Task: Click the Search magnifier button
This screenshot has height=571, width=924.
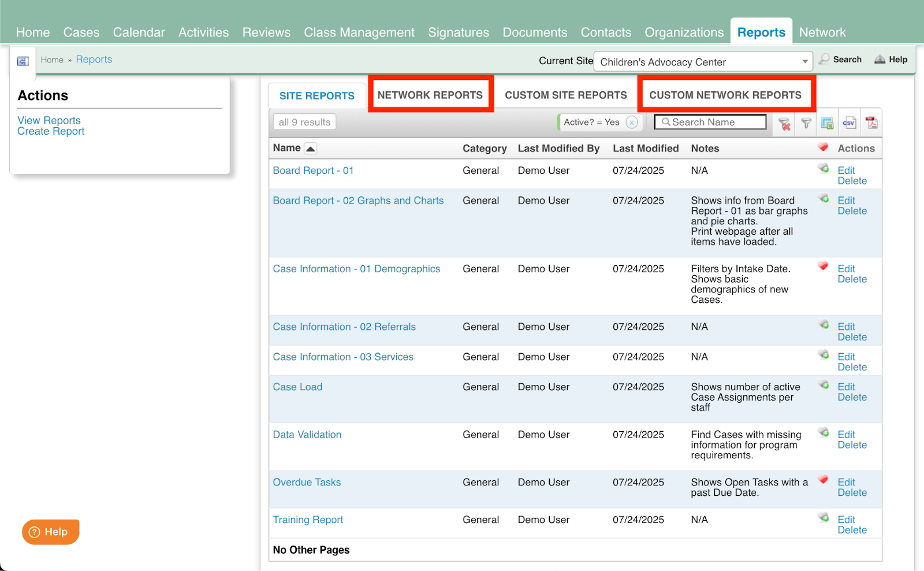Action: [841, 59]
